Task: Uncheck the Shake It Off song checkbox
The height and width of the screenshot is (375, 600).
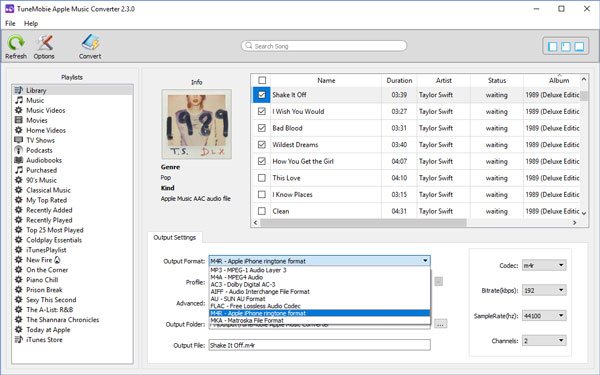Action: 262,95
